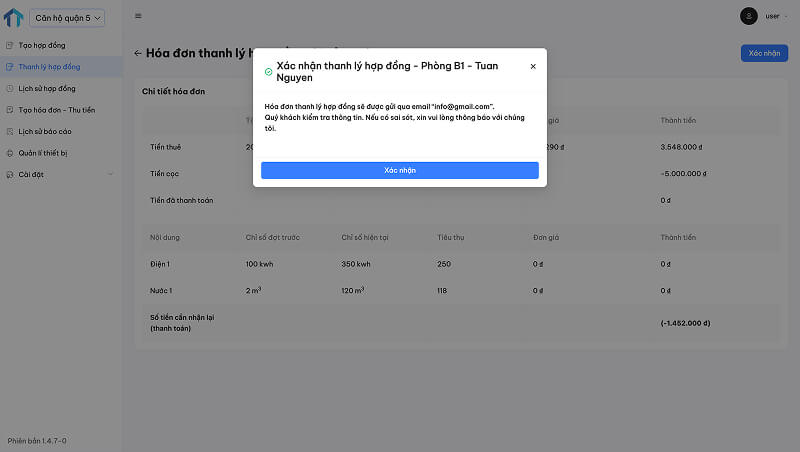Click the Tiêu thụ column header
The width and height of the screenshot is (800, 452).
point(451,237)
